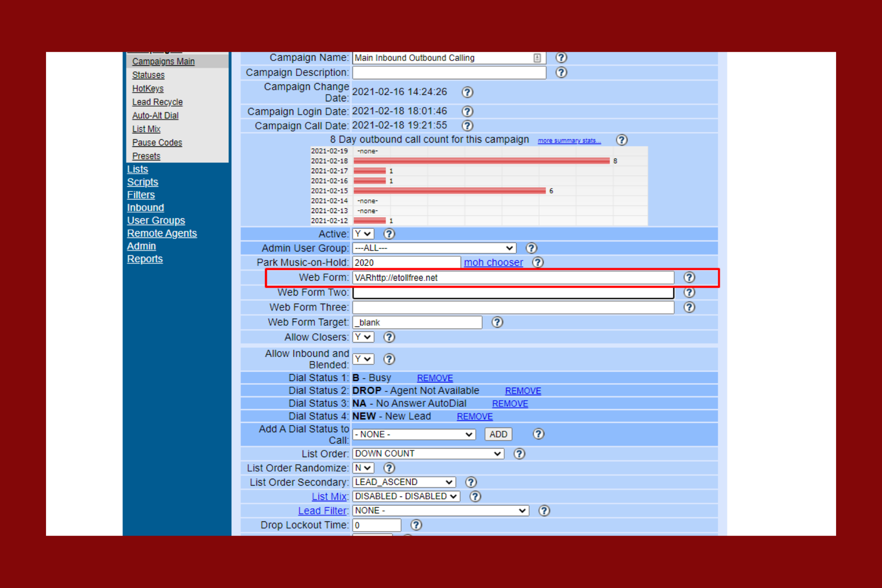
Task: Go to Reports section
Action: (145, 259)
